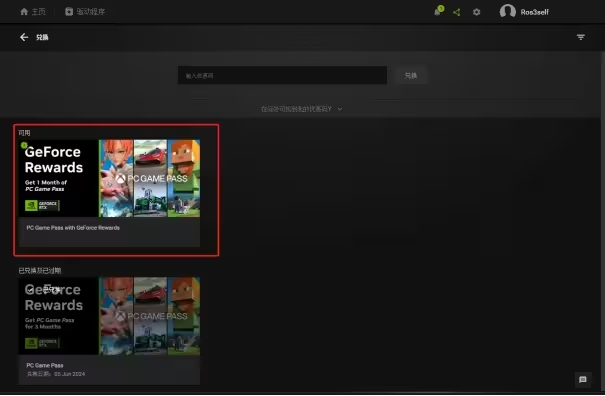The height and width of the screenshot is (396, 605).
Task: Click the Ros3self user avatar
Action: [x=507, y=11]
